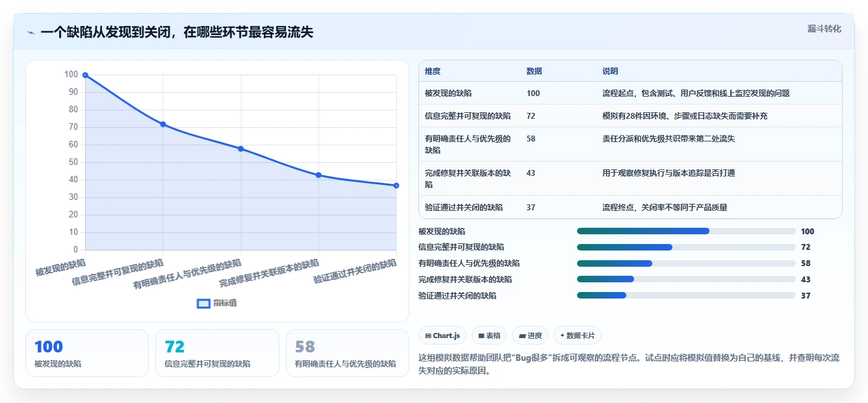Click the table data value 58
The height and width of the screenshot is (403, 868).
coord(531,139)
